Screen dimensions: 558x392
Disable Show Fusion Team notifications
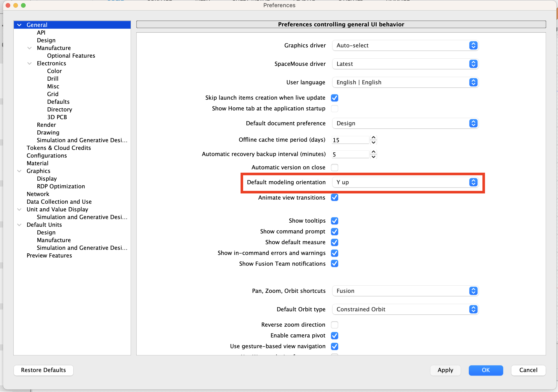pyautogui.click(x=334, y=264)
